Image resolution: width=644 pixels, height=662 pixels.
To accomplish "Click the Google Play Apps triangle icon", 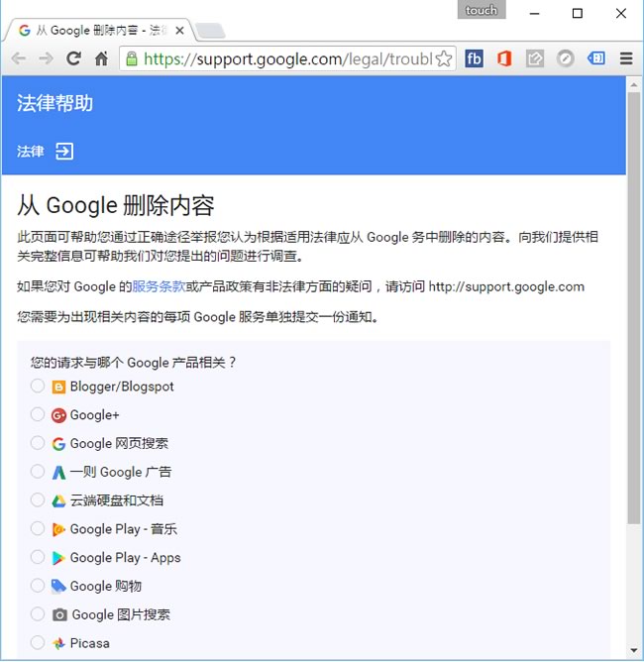I will click(x=58, y=558).
